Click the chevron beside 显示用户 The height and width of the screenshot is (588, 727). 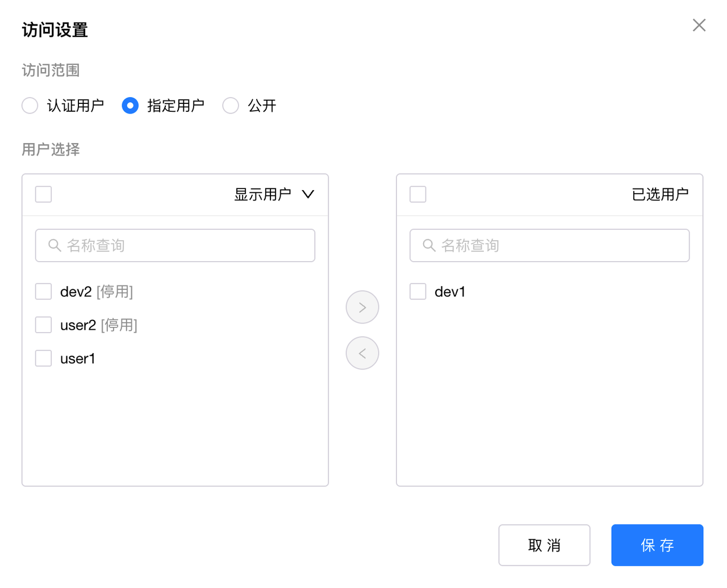coord(308,195)
